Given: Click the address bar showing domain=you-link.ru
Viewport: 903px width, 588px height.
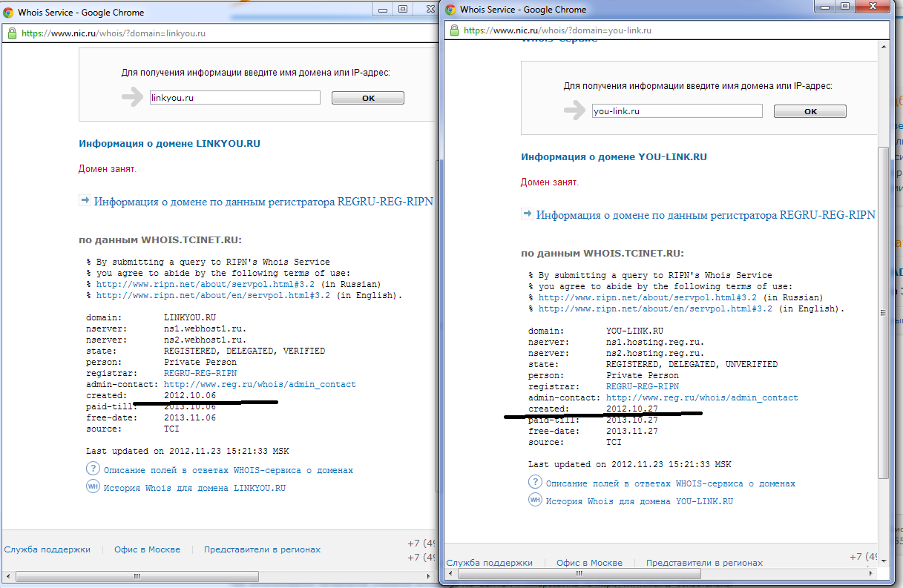Looking at the screenshot, I should pyautogui.click(x=665, y=30).
